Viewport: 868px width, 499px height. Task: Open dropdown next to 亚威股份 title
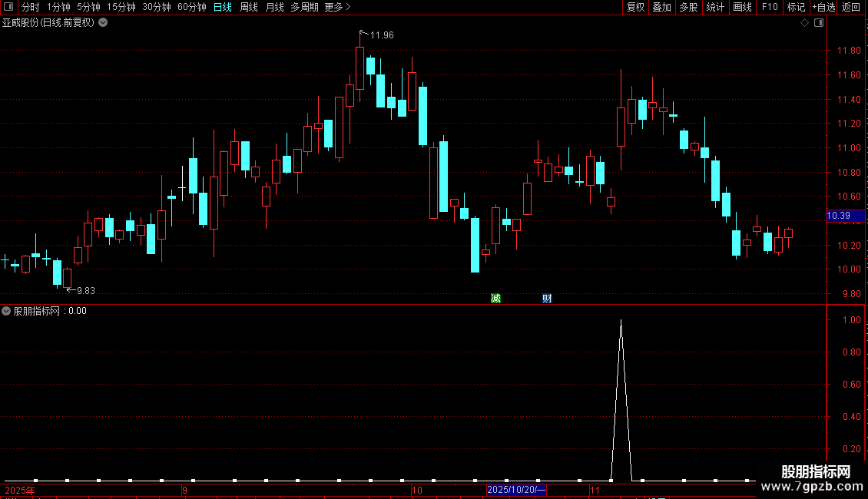[103, 23]
